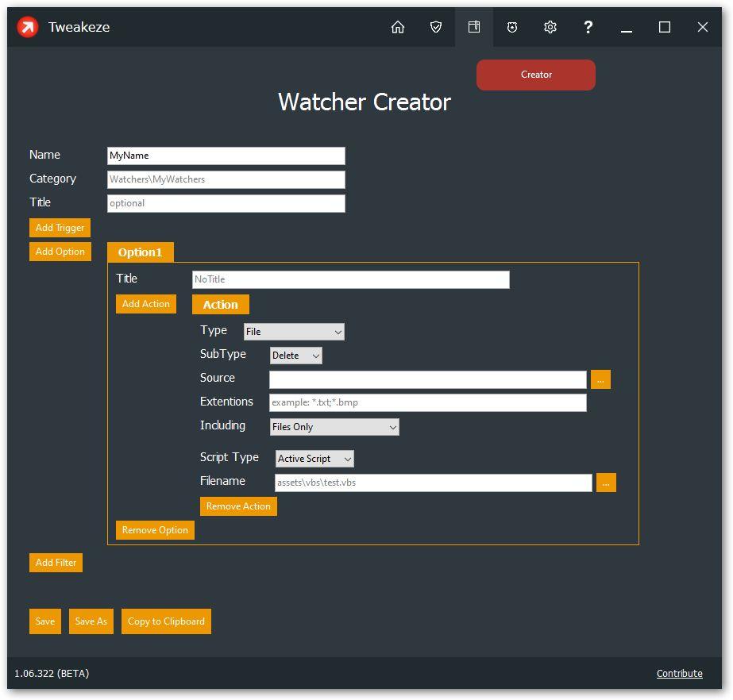
Task: Click the Category input field
Action: [x=226, y=179]
